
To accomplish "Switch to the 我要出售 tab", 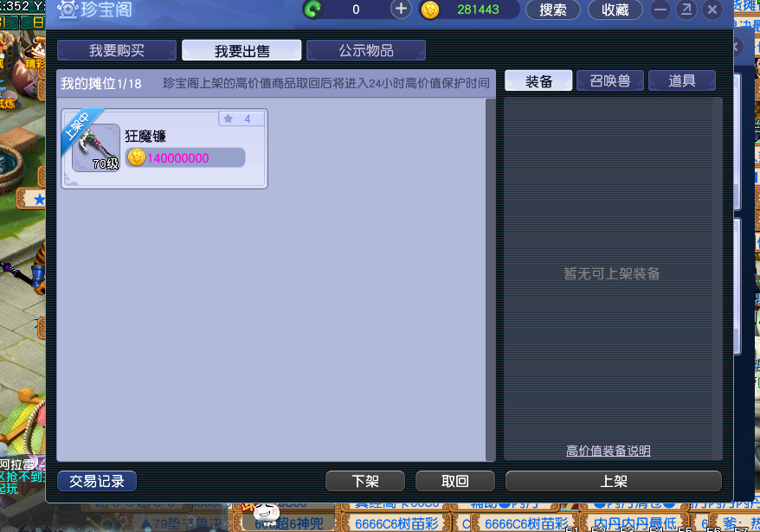I will click(242, 50).
